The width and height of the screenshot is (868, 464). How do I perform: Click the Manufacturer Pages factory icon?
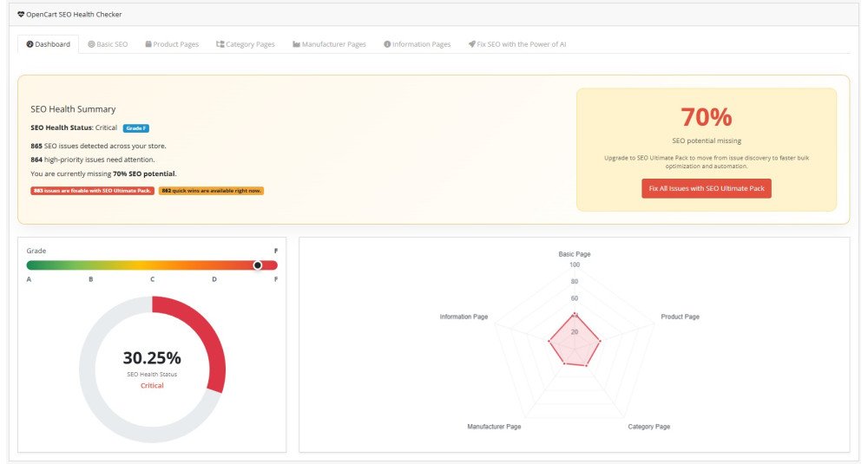click(296, 44)
